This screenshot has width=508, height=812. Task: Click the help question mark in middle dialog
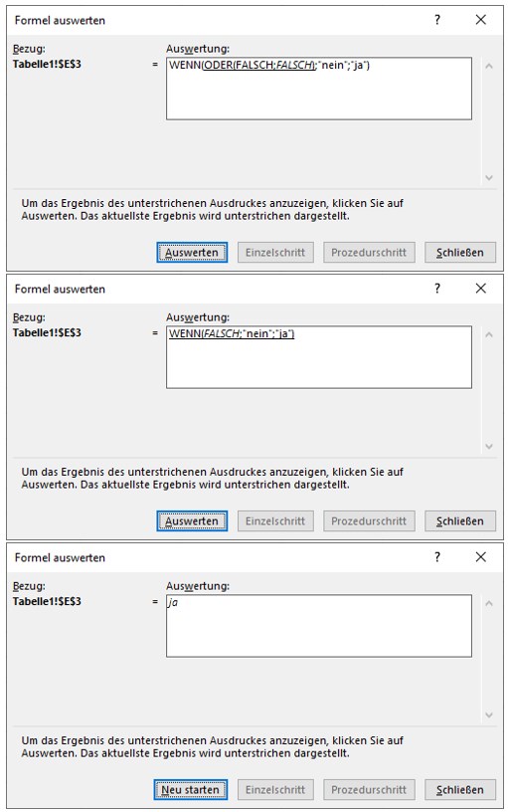click(x=437, y=289)
